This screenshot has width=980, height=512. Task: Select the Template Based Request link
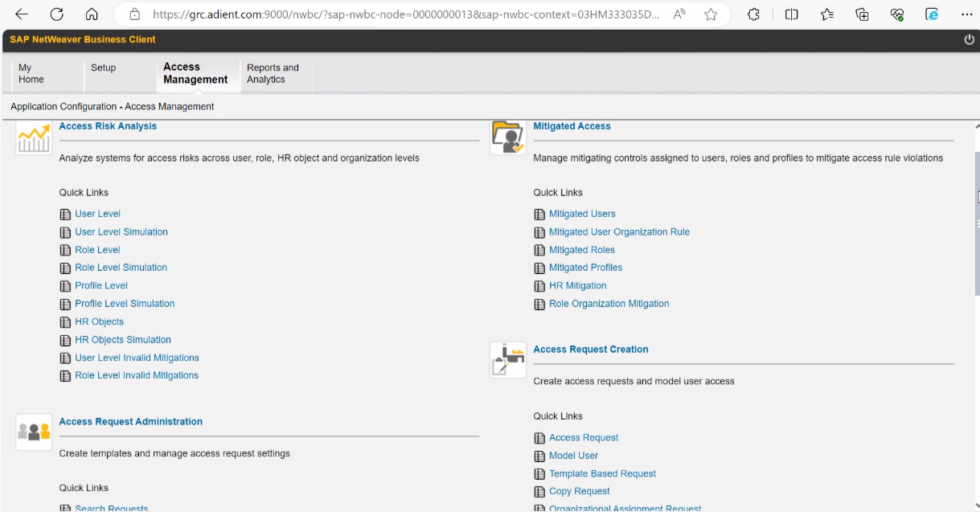click(602, 473)
